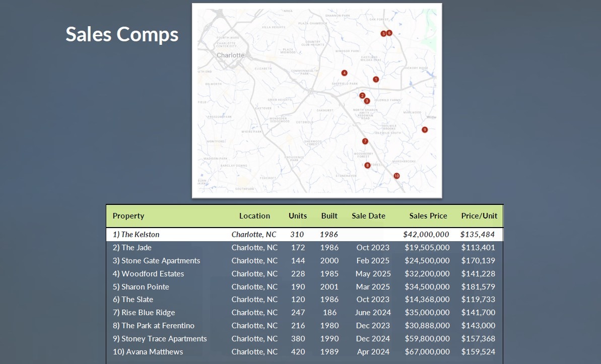Select The Kelston price per unit $135,484

click(x=477, y=235)
